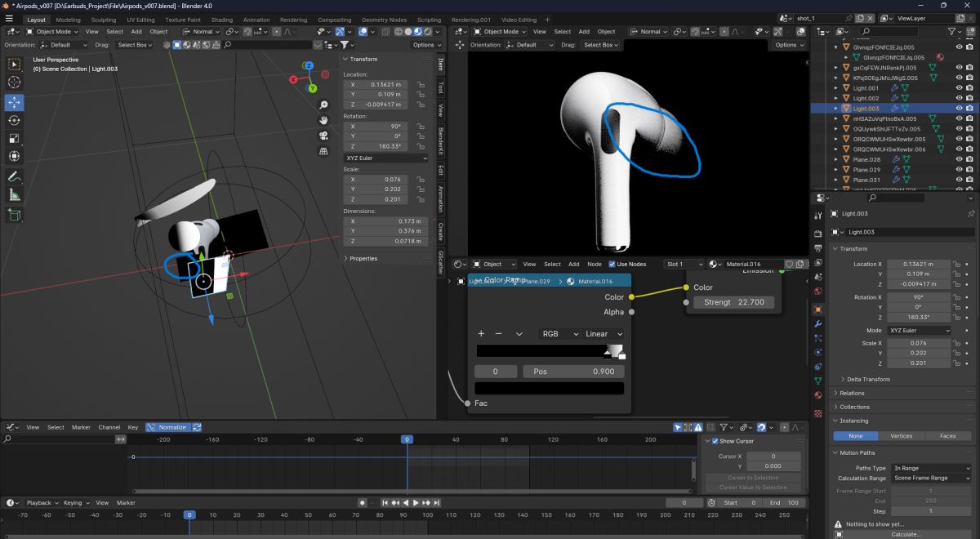Select the Faces instancing option
The image size is (980, 539).
[947, 436]
